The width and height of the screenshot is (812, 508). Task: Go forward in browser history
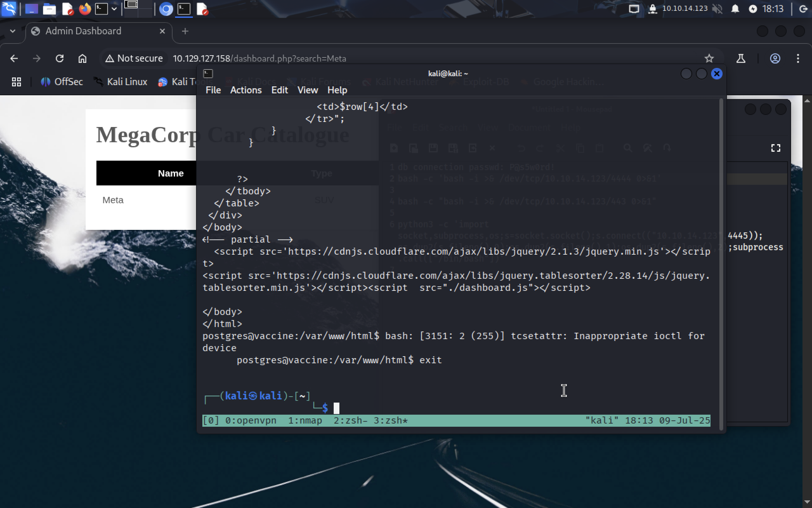coord(36,58)
